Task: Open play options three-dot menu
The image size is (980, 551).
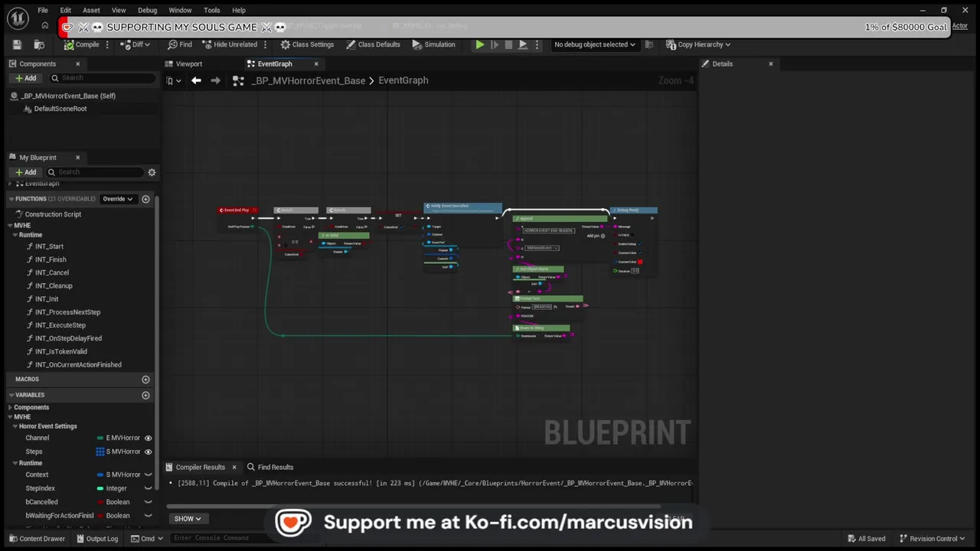Action: [537, 44]
